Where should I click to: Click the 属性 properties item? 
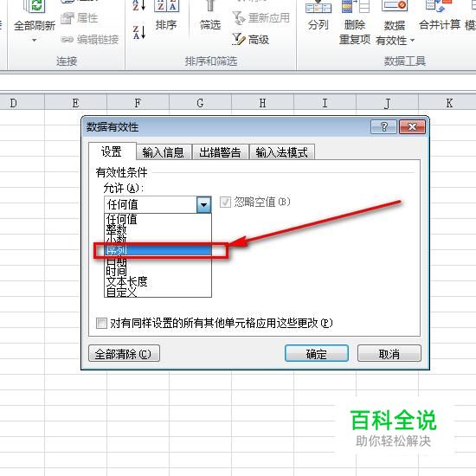[x=80, y=18]
